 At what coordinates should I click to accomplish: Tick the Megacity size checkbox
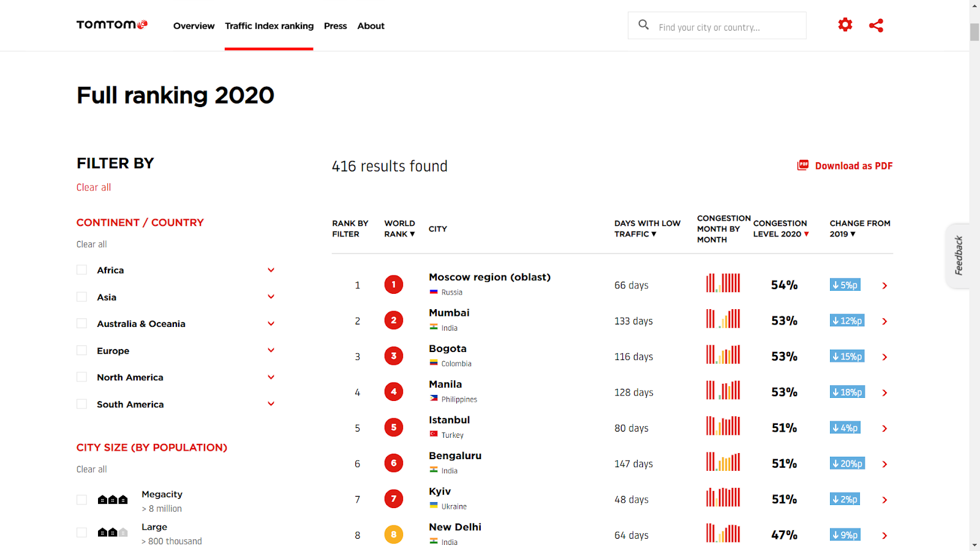click(x=81, y=500)
